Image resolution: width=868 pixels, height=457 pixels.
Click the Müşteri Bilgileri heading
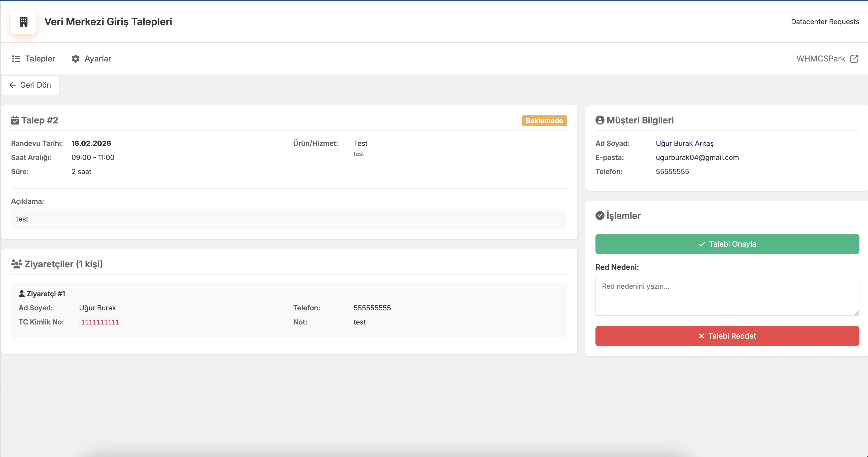tap(640, 120)
